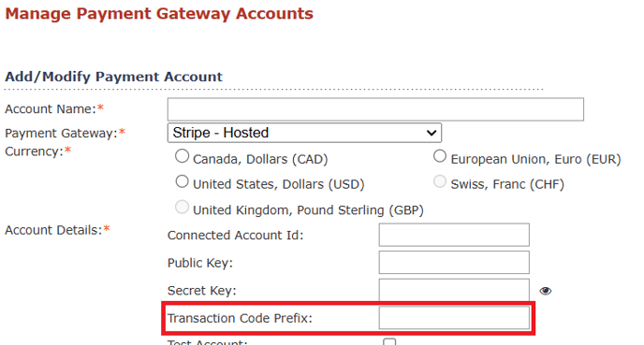Focus the Transaction Code Prefix input
Viewport: 644px width, 345px height.
point(454,318)
